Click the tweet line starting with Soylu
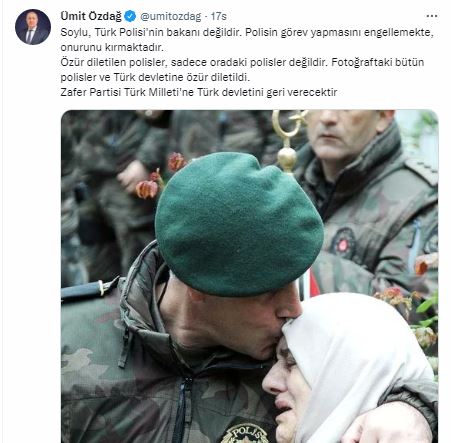This screenshot has height=443, width=451. pyautogui.click(x=247, y=33)
